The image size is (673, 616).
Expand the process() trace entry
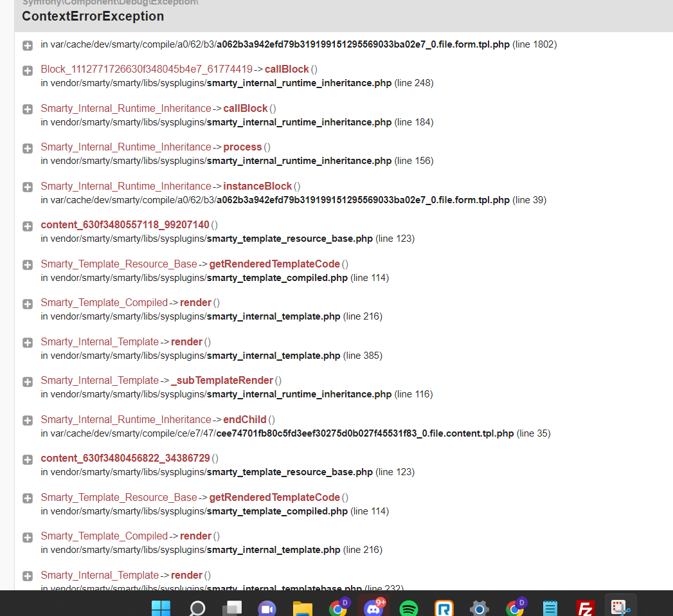pos(28,149)
